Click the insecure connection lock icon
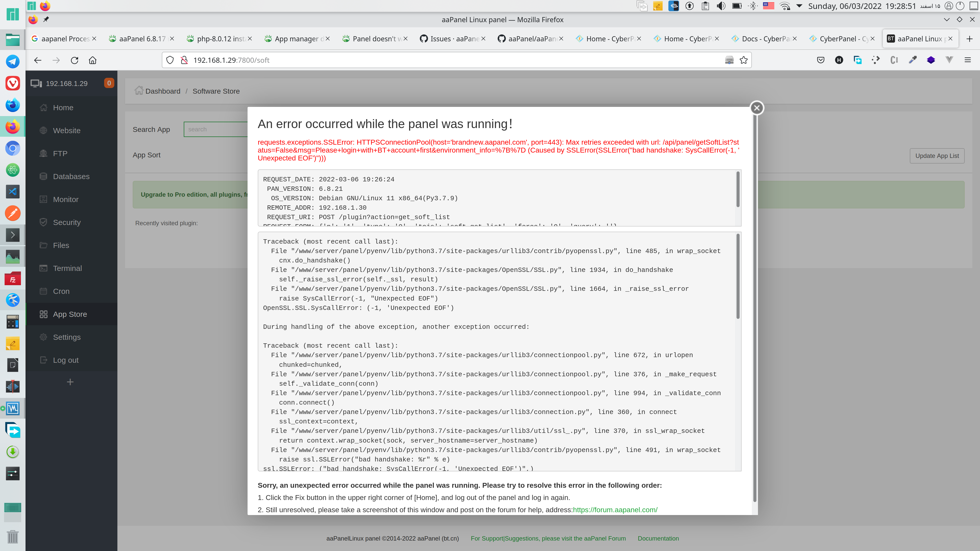Screen dimensions: 980x551 [185, 60]
